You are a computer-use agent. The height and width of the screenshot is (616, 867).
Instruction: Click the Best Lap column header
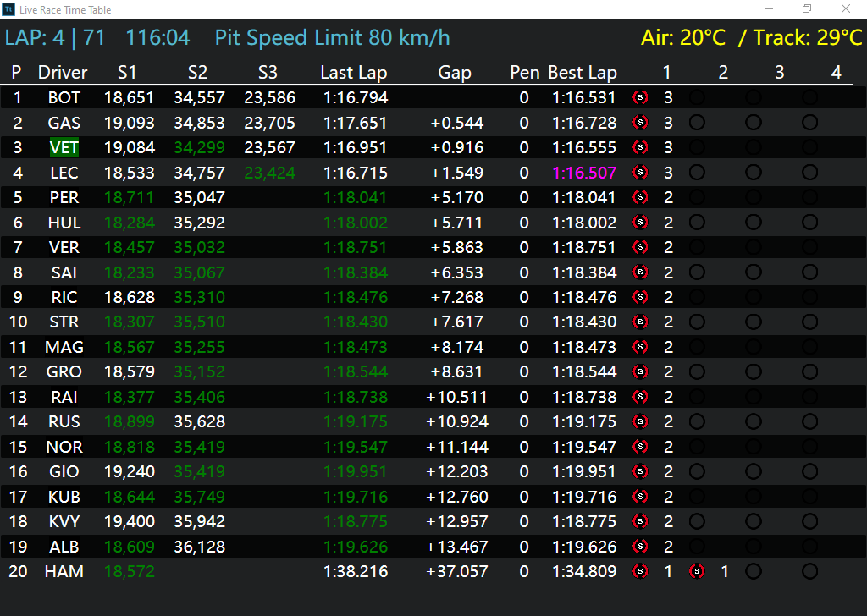point(583,73)
